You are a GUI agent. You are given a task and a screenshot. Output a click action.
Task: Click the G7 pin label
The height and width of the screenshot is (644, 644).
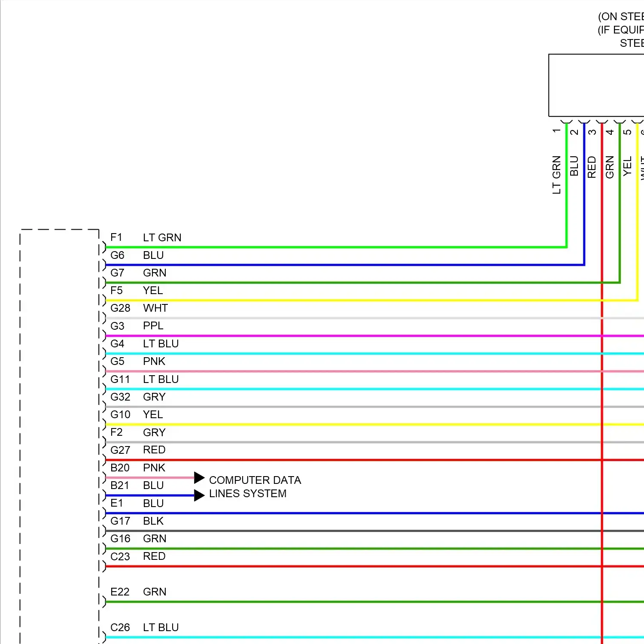(x=117, y=273)
